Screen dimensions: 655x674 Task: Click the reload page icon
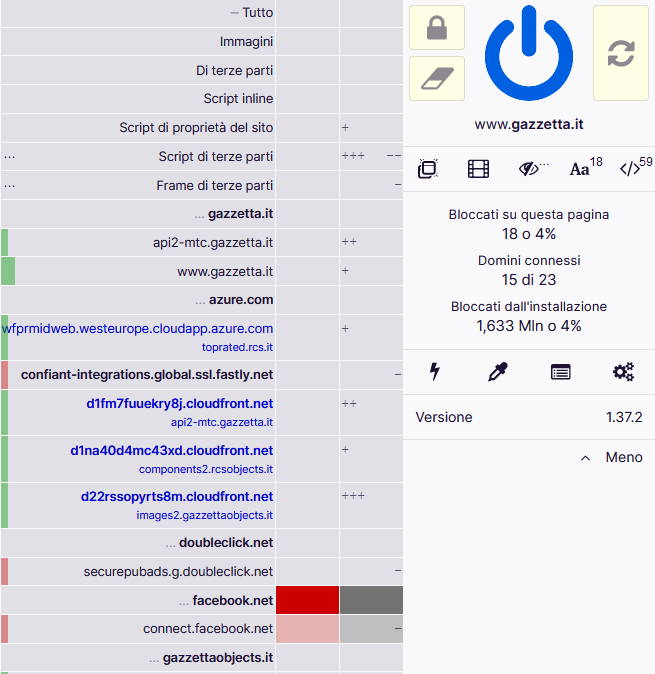[621, 53]
